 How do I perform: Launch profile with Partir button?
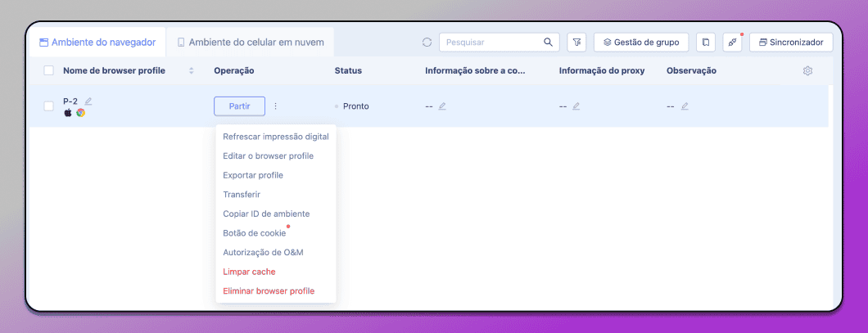point(239,106)
